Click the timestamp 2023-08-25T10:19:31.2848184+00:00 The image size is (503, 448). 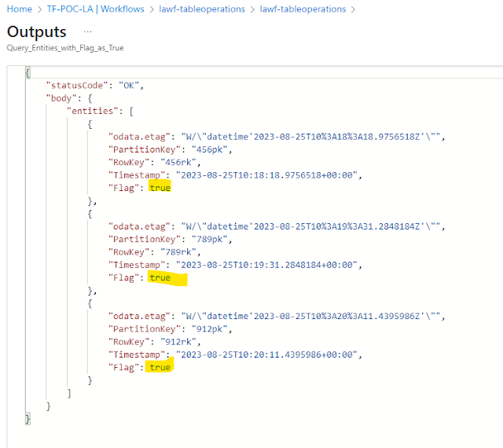point(266,265)
